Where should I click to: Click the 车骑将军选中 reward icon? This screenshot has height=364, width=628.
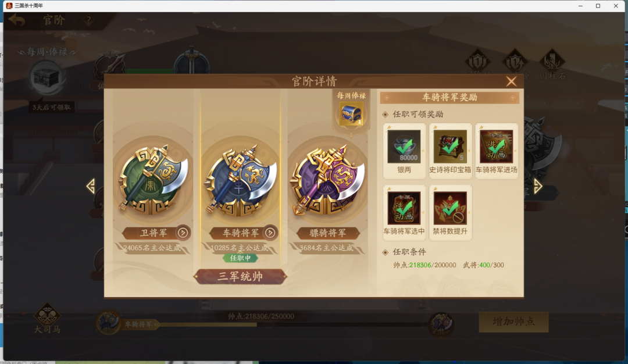404,208
